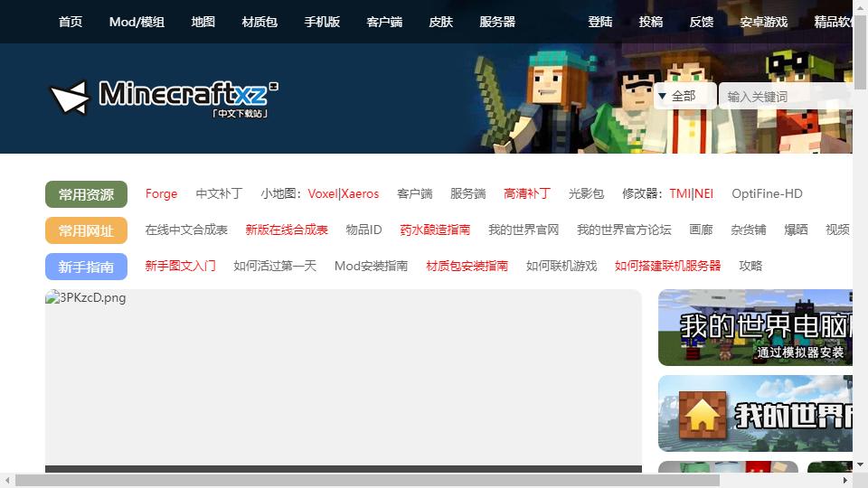Screen dimensions: 868x488
Task: Select the 常用网址 orange button
Action: click(x=87, y=230)
